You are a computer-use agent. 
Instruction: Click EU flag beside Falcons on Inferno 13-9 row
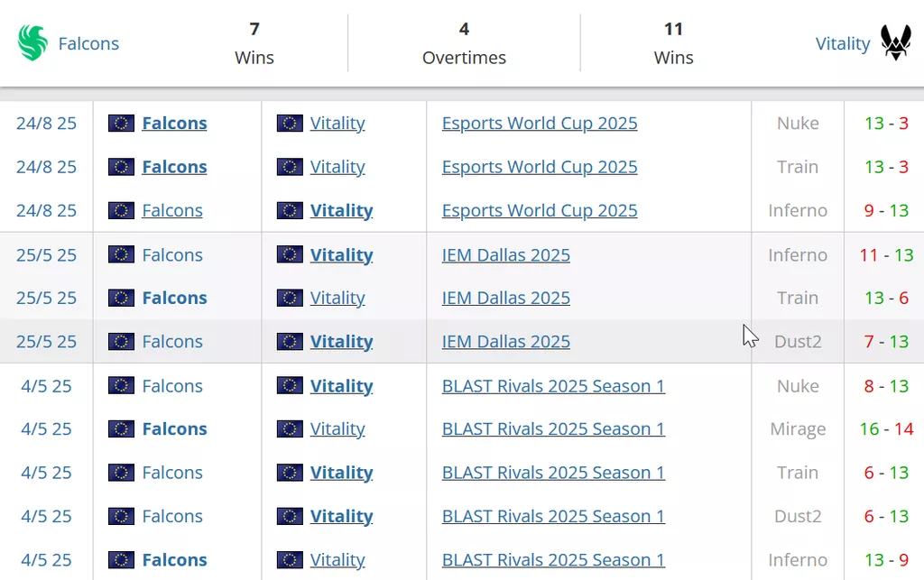[x=121, y=560]
